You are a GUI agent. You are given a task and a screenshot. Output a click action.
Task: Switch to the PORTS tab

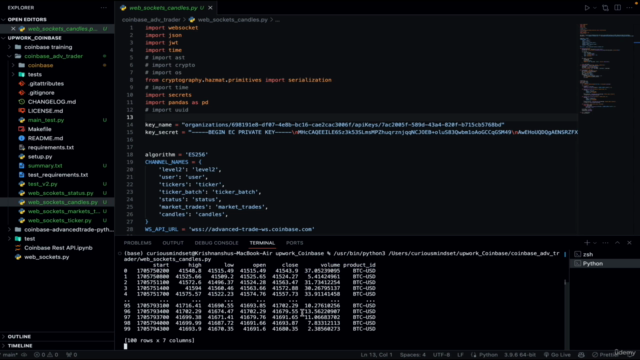coord(294,243)
